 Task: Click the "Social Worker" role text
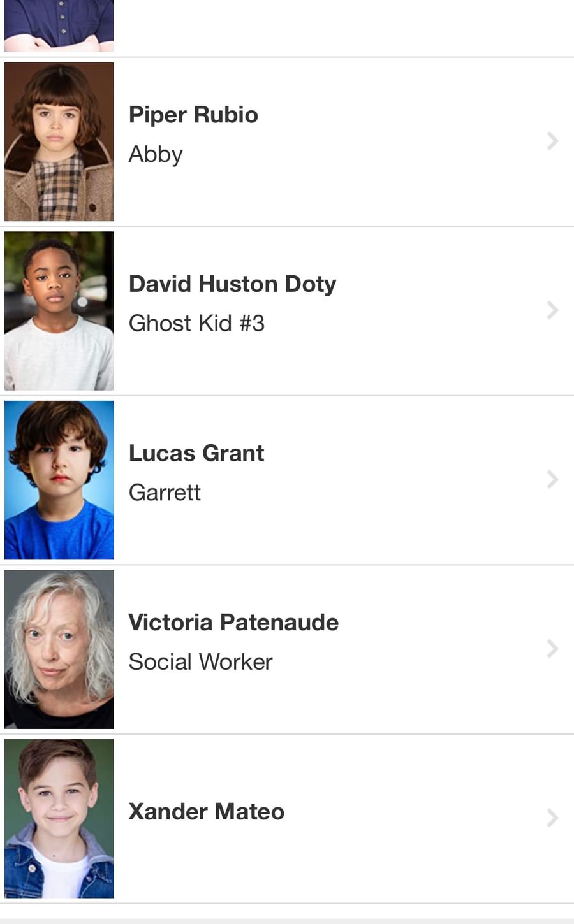[x=200, y=662]
